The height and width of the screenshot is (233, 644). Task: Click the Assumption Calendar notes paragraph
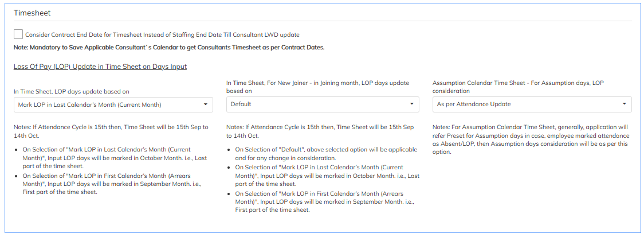tap(530, 139)
